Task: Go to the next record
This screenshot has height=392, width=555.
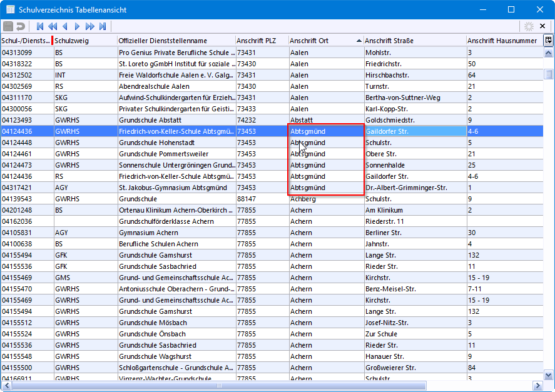Action: [78, 26]
